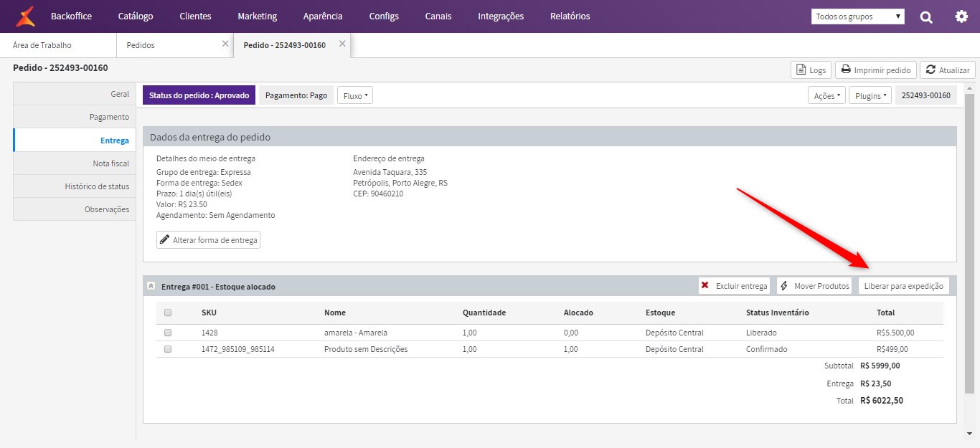Click the vertical scrollbar thumb
The width and height of the screenshot is (980, 448).
tap(970, 244)
